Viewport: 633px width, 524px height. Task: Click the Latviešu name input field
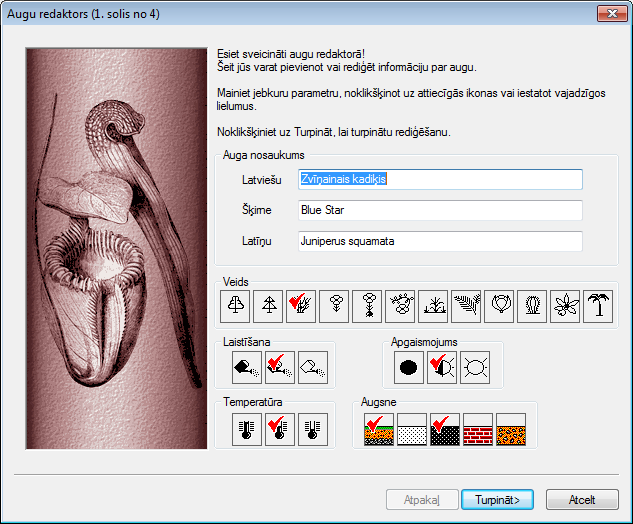click(x=440, y=179)
